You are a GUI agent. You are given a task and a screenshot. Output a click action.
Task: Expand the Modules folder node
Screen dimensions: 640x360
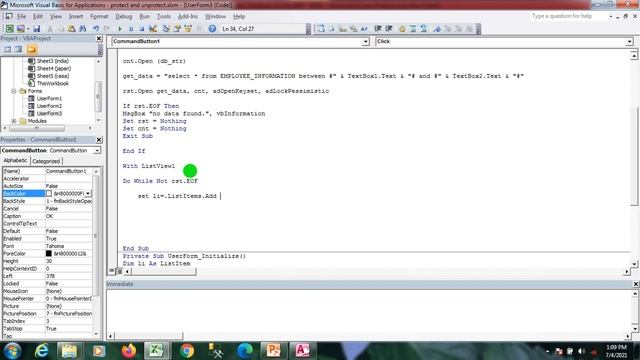pos(14,121)
